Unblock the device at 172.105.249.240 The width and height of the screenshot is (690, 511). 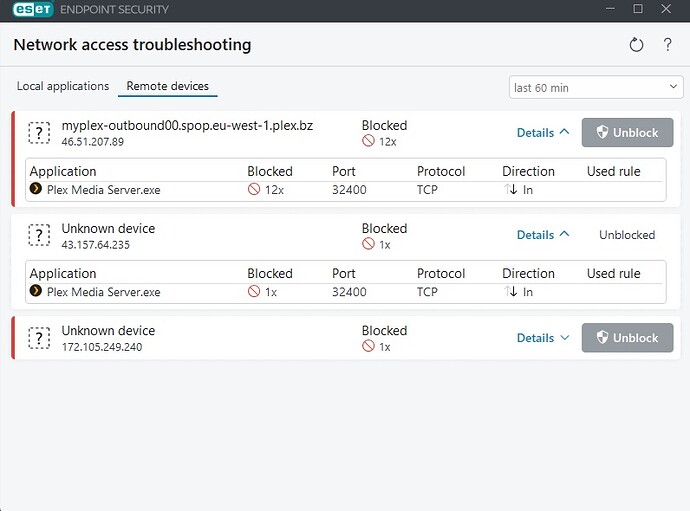[627, 338]
